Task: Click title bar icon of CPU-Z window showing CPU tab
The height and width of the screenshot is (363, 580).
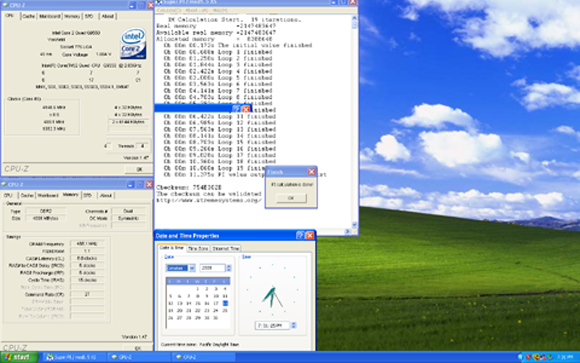Action: pos(5,5)
